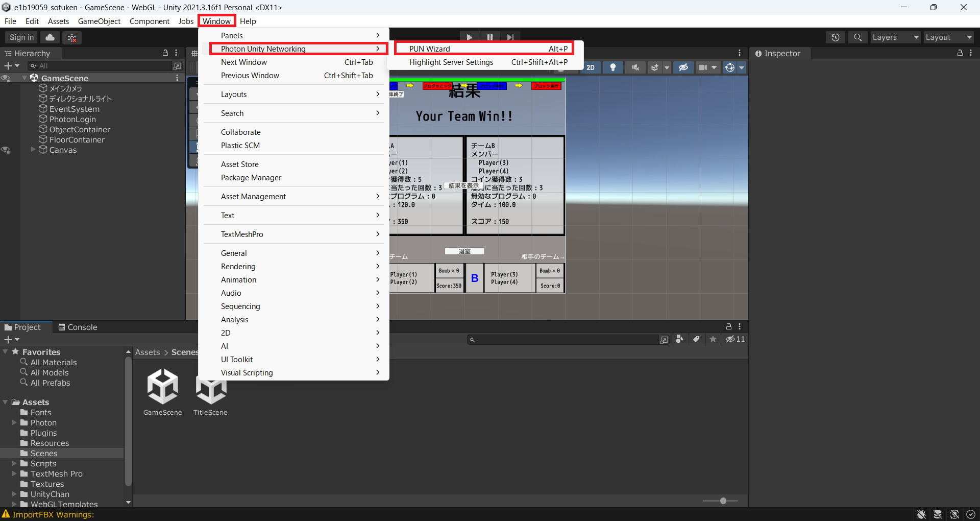
Task: Pause the game with the Pause button
Action: click(490, 37)
